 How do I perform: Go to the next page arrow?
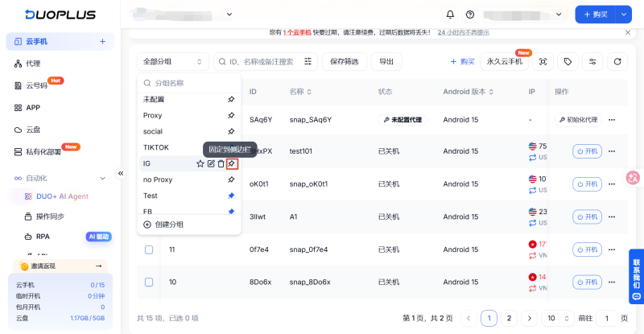530,319
